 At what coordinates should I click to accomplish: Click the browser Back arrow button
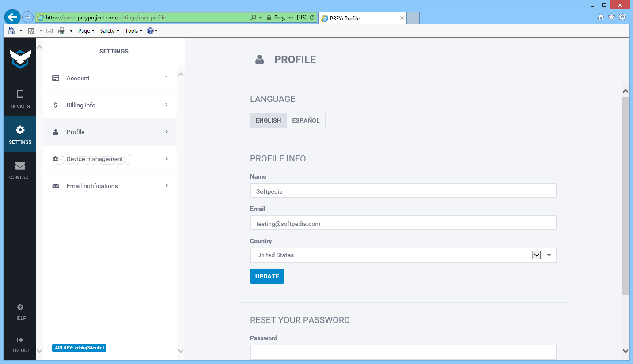pyautogui.click(x=12, y=17)
